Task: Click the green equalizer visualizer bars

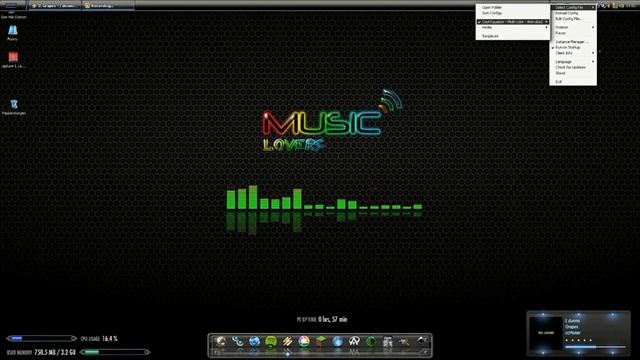Action: 324,198
